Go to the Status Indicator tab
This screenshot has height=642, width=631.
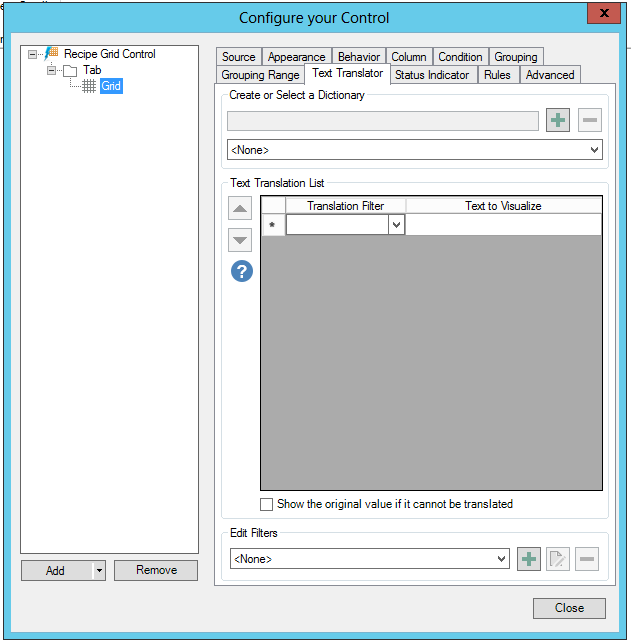(432, 75)
